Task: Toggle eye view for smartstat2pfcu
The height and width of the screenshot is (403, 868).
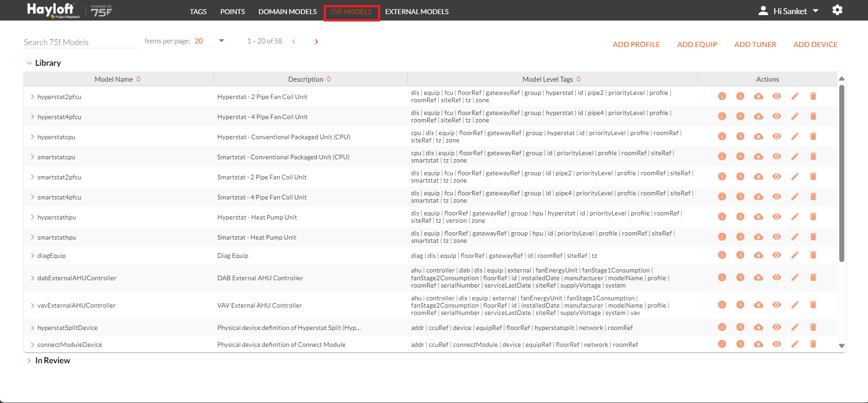Action: (777, 177)
